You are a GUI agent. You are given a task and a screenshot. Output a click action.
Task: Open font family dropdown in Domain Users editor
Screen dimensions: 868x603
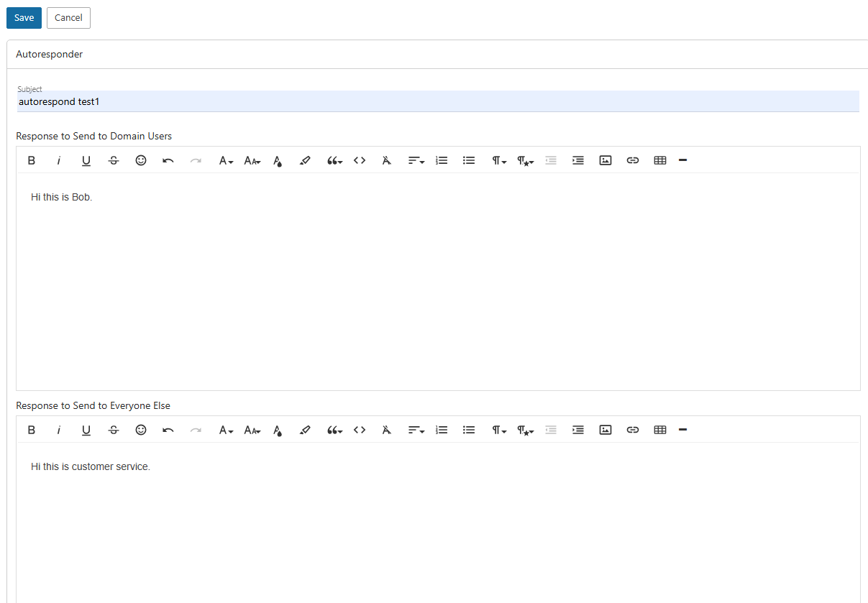pyautogui.click(x=226, y=160)
